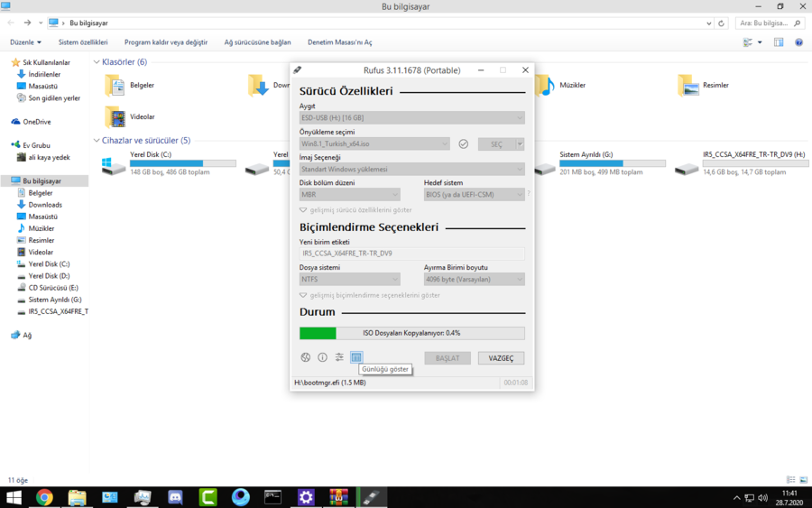Image resolution: width=812 pixels, height=508 pixels.
Task: Open Rufus settings sliders icon
Action: click(x=339, y=357)
